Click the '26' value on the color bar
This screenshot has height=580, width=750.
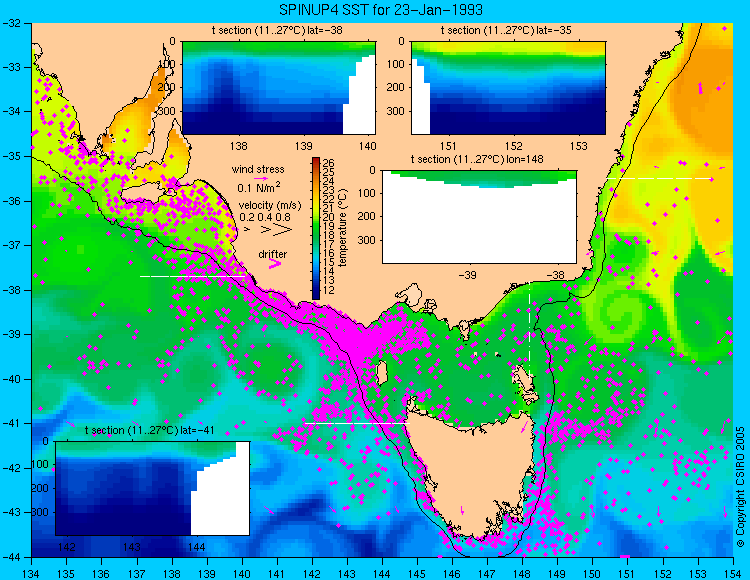tap(328, 163)
